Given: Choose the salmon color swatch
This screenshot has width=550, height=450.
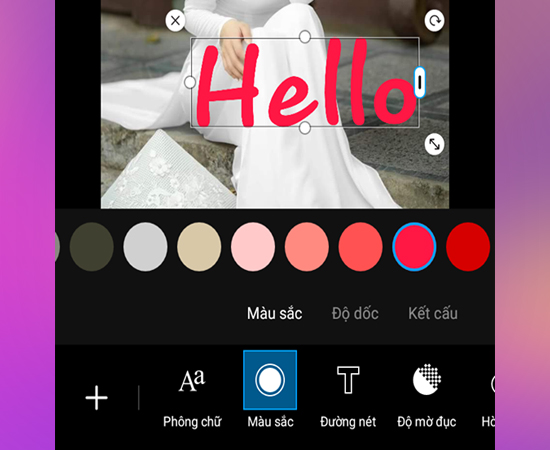Looking at the screenshot, I should pyautogui.click(x=307, y=247).
